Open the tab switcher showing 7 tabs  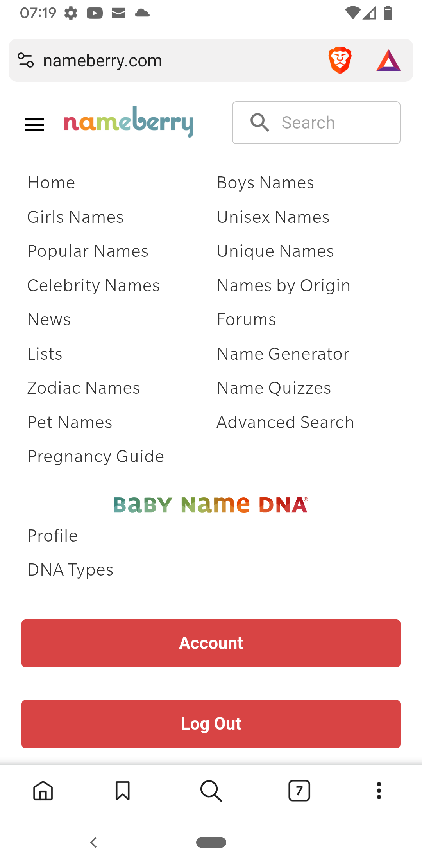pos(299,791)
